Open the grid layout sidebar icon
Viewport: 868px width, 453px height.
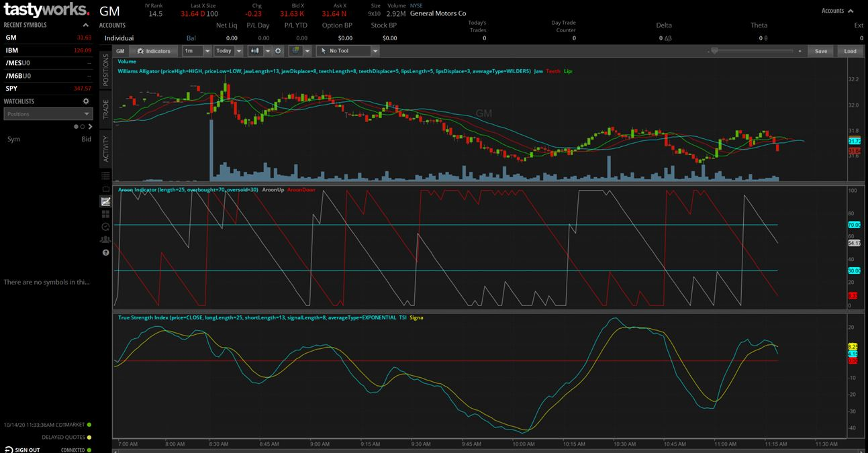(x=105, y=214)
